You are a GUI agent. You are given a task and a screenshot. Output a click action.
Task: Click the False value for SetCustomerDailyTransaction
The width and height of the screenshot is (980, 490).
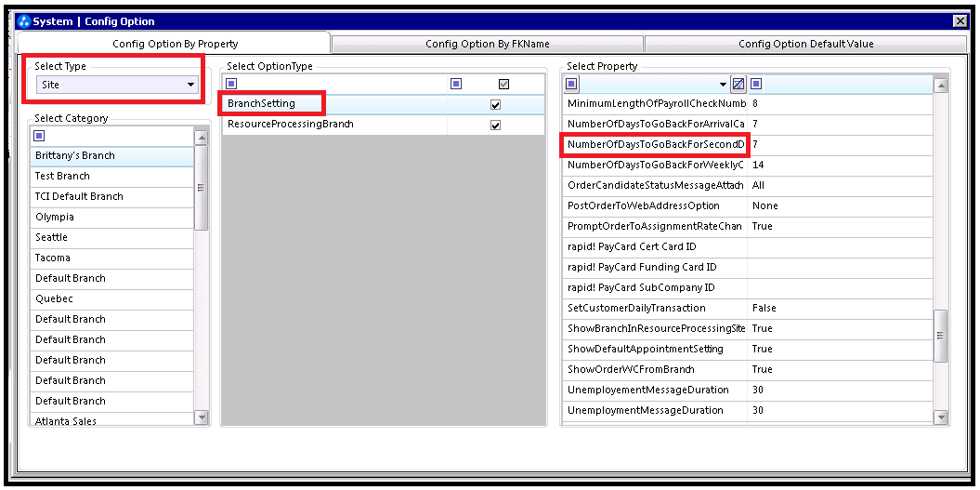pyautogui.click(x=841, y=309)
